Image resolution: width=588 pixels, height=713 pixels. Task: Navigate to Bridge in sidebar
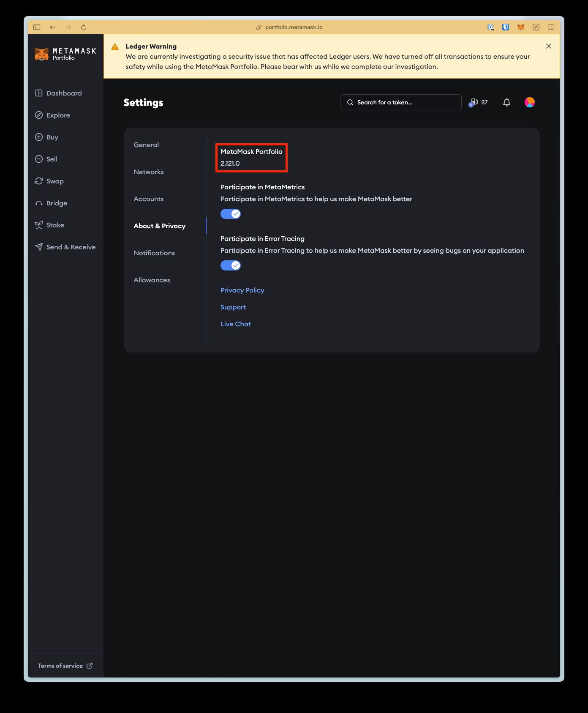click(x=57, y=203)
